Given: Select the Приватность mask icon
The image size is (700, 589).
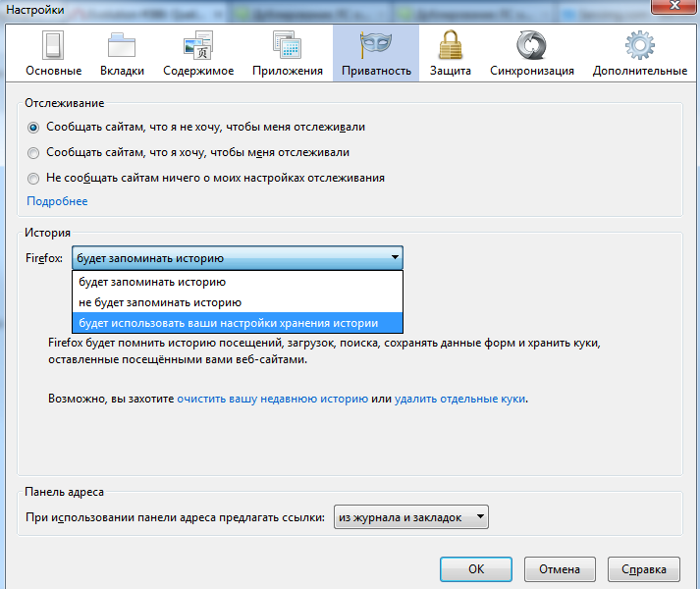Looking at the screenshot, I should click(x=376, y=45).
